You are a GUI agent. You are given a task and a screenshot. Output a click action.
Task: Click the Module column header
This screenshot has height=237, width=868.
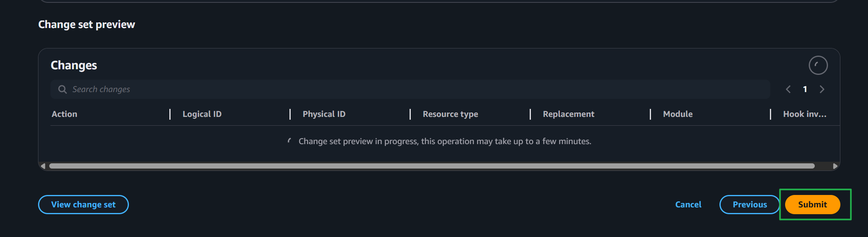click(x=677, y=114)
